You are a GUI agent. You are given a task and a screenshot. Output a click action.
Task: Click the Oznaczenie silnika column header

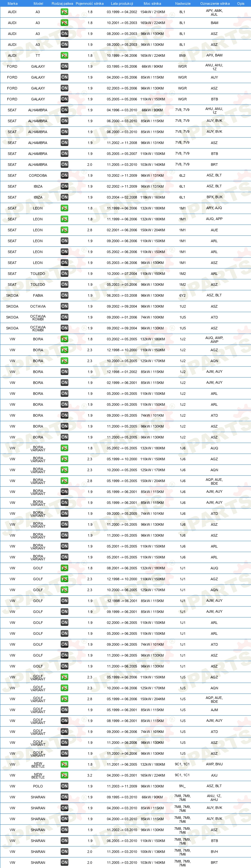(x=215, y=4)
